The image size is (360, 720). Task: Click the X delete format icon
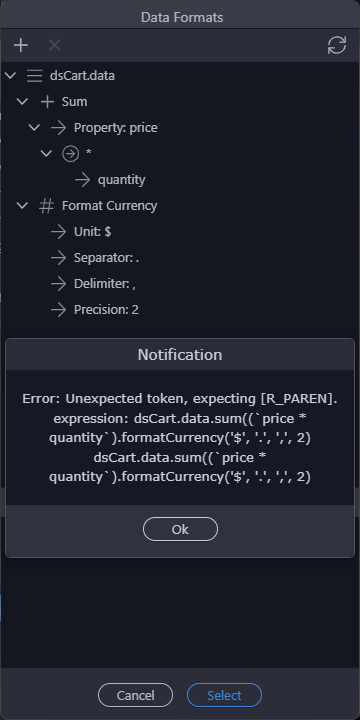pos(55,45)
